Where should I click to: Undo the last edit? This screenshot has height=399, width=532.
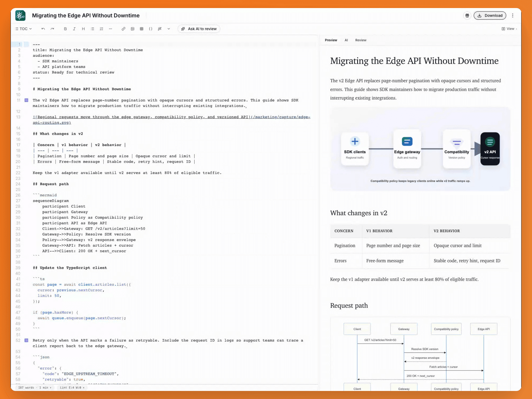tap(43, 29)
